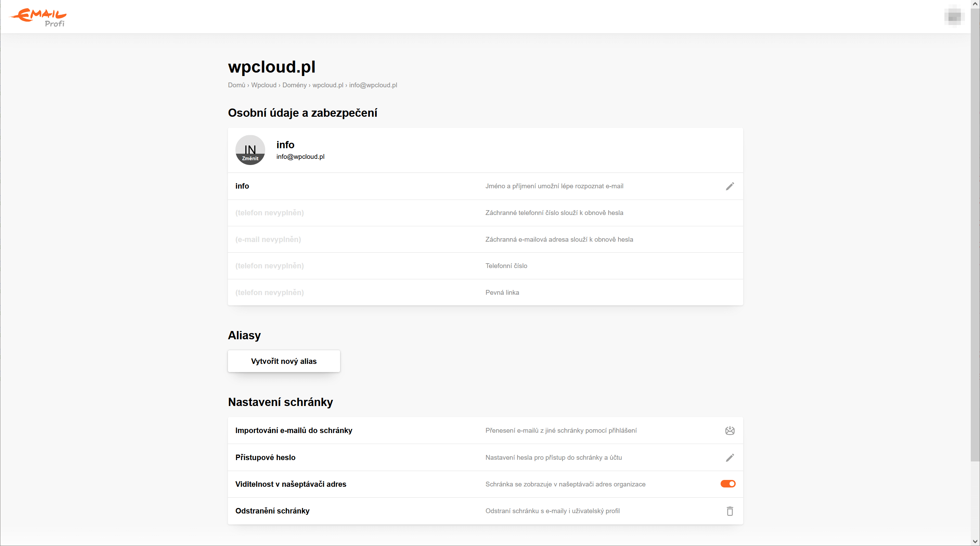Open the Wpcloud breadcrumb link

click(263, 85)
